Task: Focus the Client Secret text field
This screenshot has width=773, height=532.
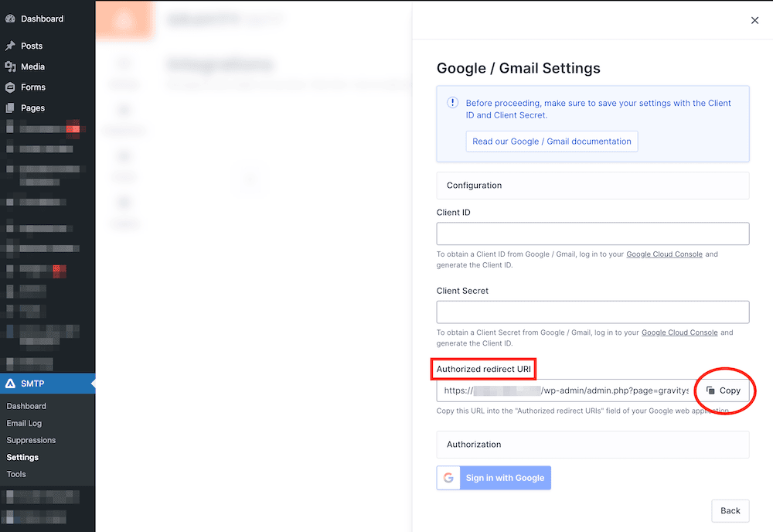Action: [592, 312]
